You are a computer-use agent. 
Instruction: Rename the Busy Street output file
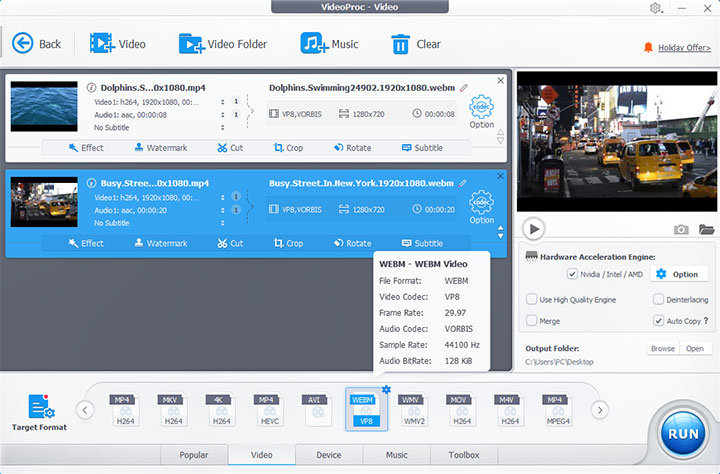click(463, 183)
